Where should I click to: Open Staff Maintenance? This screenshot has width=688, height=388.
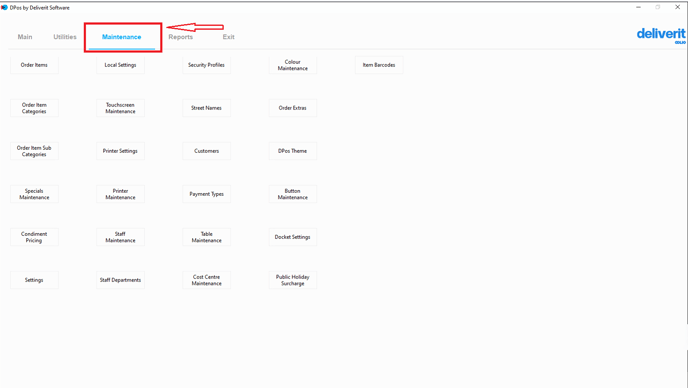click(x=120, y=237)
